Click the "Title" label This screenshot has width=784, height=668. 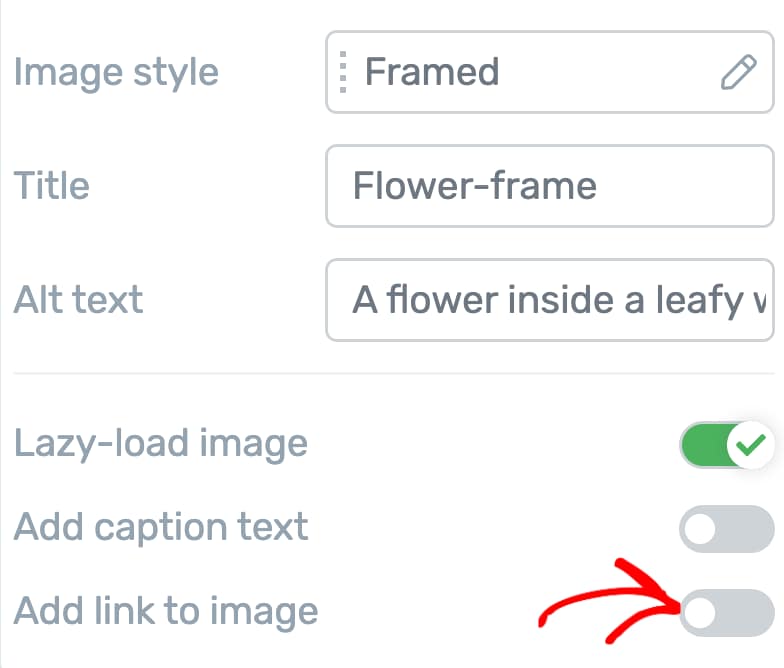coord(51,186)
